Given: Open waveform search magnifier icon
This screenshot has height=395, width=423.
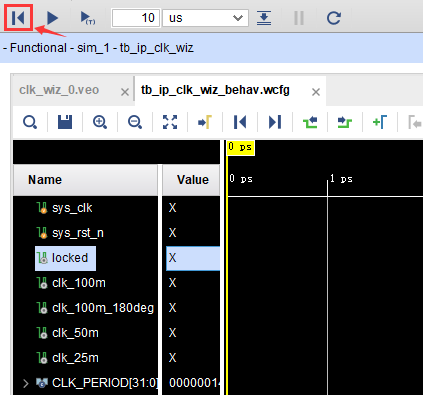Looking at the screenshot, I should [x=30, y=122].
